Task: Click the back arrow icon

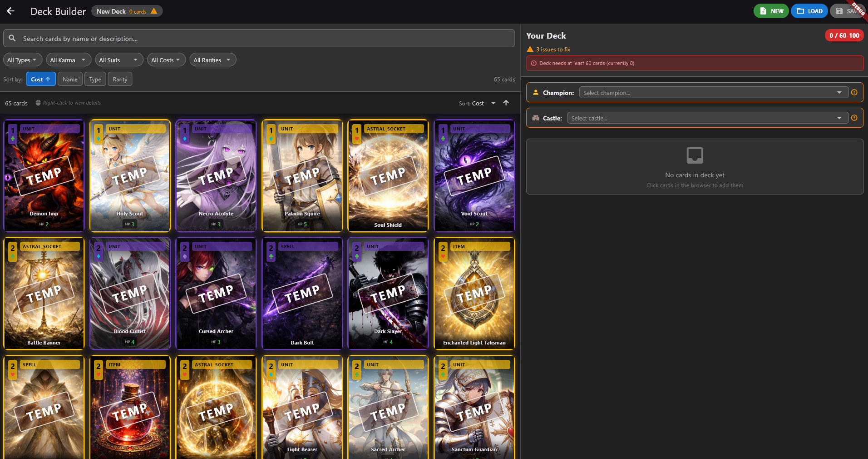Action: click(11, 11)
